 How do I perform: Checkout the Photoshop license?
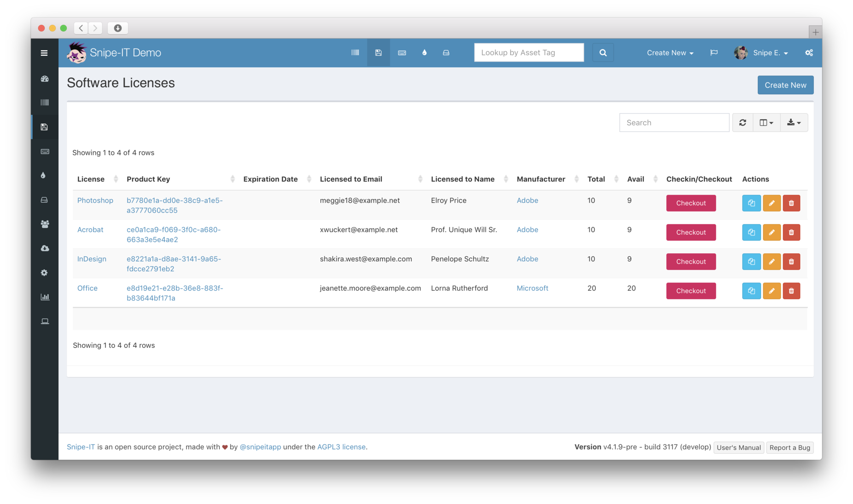click(691, 203)
